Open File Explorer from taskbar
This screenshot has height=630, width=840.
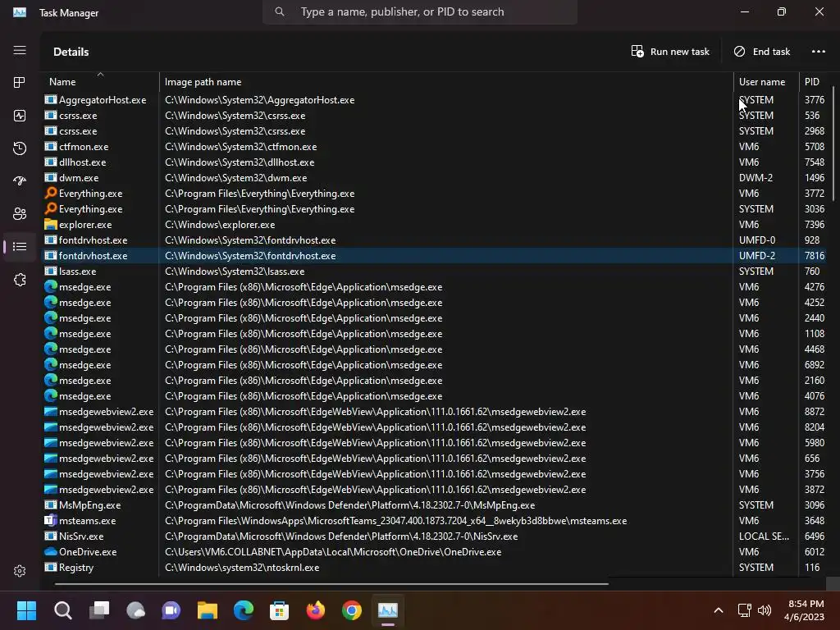tap(208, 610)
